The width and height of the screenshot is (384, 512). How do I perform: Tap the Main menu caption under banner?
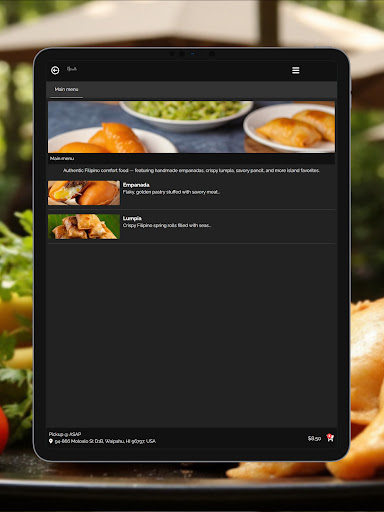62,158
